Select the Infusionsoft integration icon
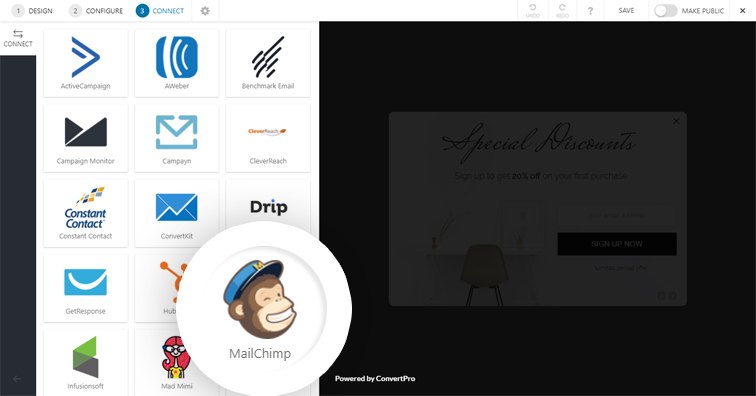The image size is (756, 396). 85,357
